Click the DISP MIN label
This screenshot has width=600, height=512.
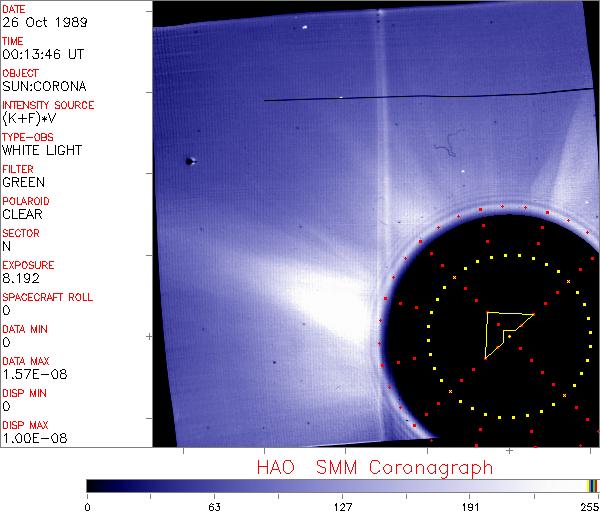(24, 393)
